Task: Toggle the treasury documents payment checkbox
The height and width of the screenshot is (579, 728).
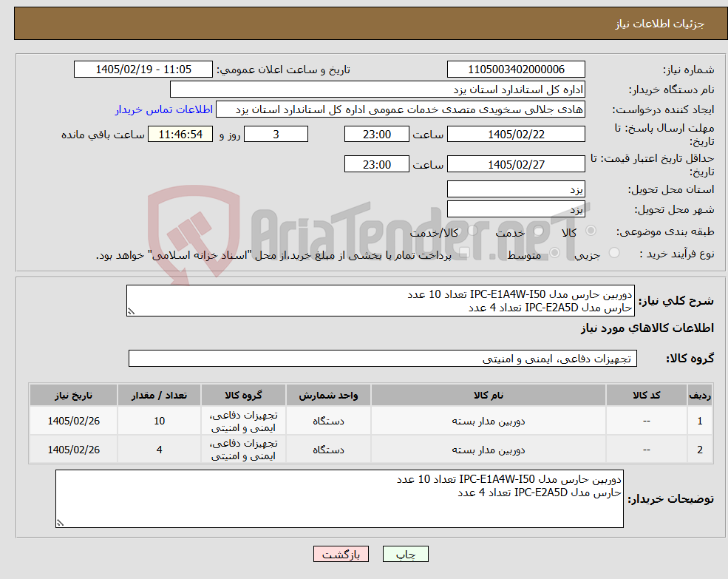Action: point(464,253)
